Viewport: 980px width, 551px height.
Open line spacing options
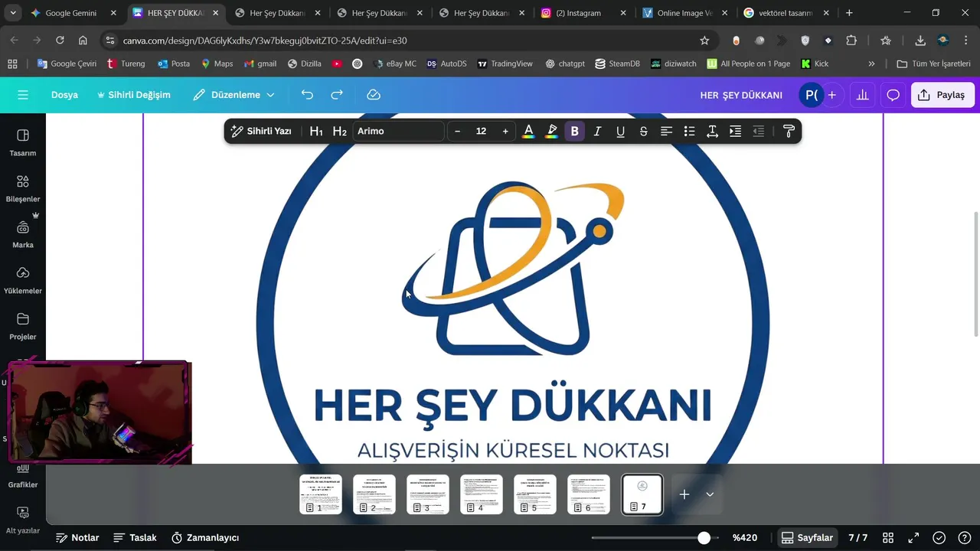[712, 131]
